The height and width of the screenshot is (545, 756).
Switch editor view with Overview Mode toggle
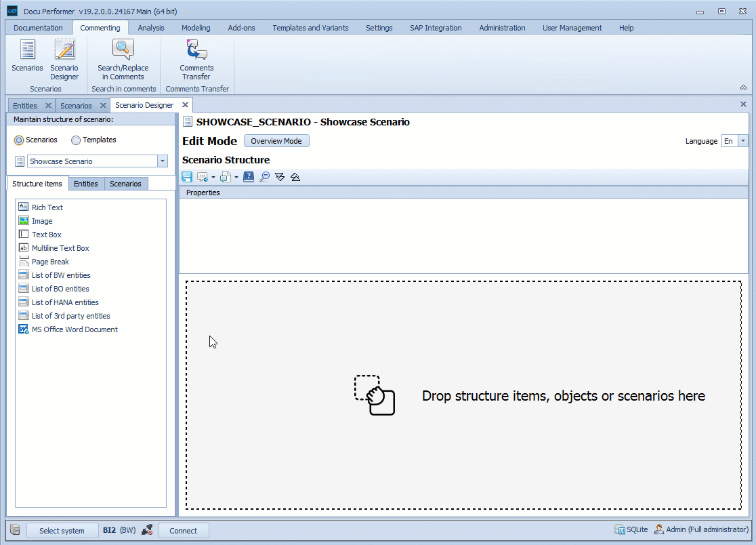point(276,141)
